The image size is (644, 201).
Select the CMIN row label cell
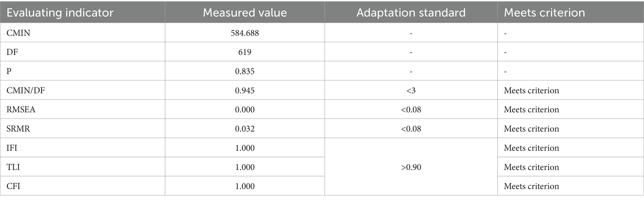(x=19, y=33)
